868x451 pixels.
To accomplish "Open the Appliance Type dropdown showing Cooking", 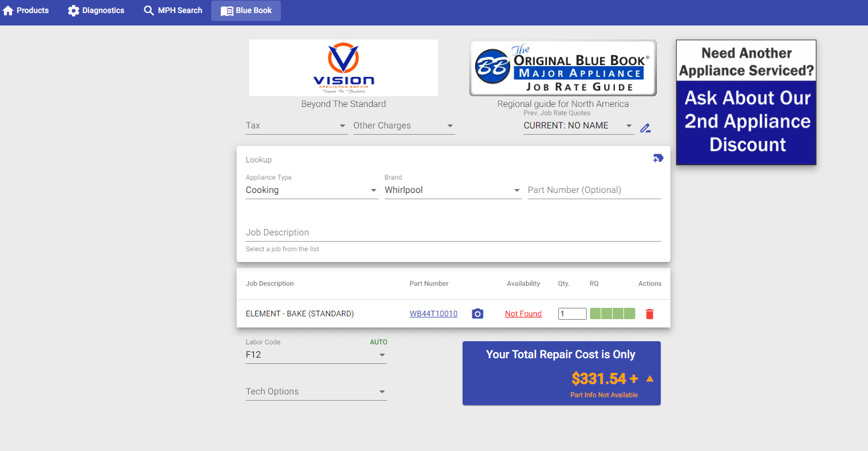I will point(312,190).
